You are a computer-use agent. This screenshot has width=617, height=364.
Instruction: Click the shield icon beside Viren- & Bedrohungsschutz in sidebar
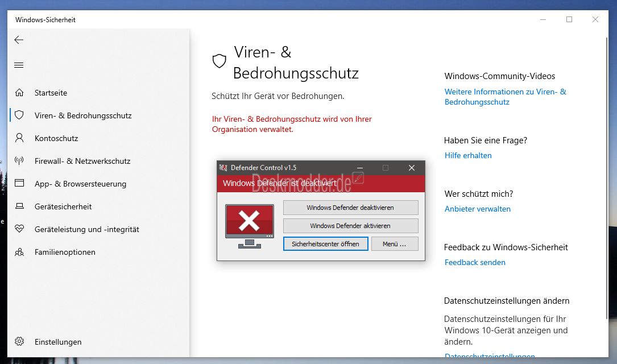[x=19, y=115]
